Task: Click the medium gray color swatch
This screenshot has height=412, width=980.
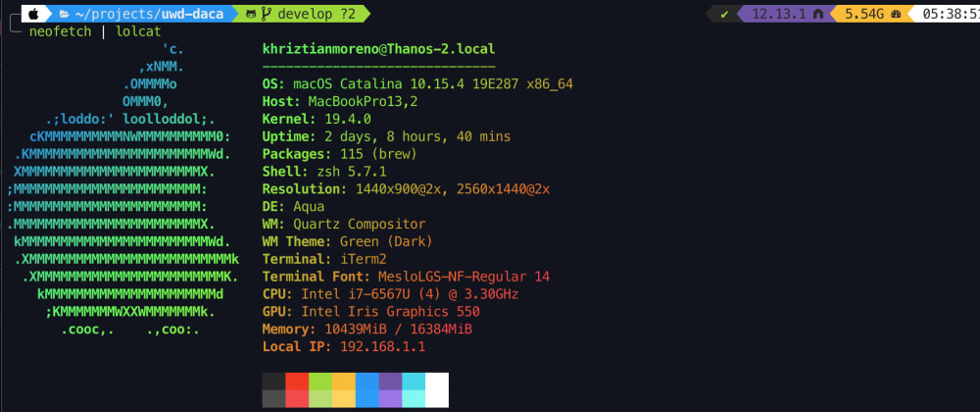Action: [x=273, y=399]
